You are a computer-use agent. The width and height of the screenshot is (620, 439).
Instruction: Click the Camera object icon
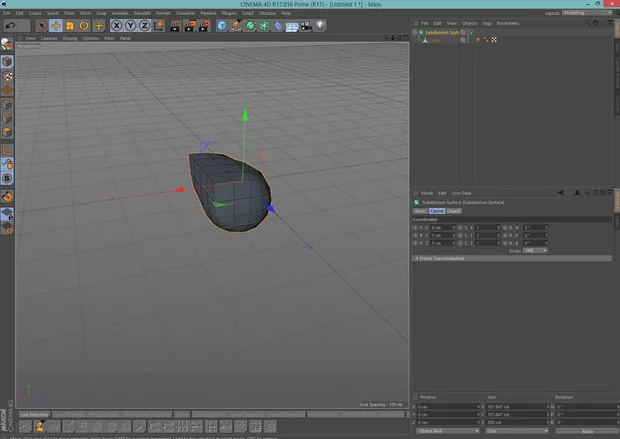tap(307, 25)
